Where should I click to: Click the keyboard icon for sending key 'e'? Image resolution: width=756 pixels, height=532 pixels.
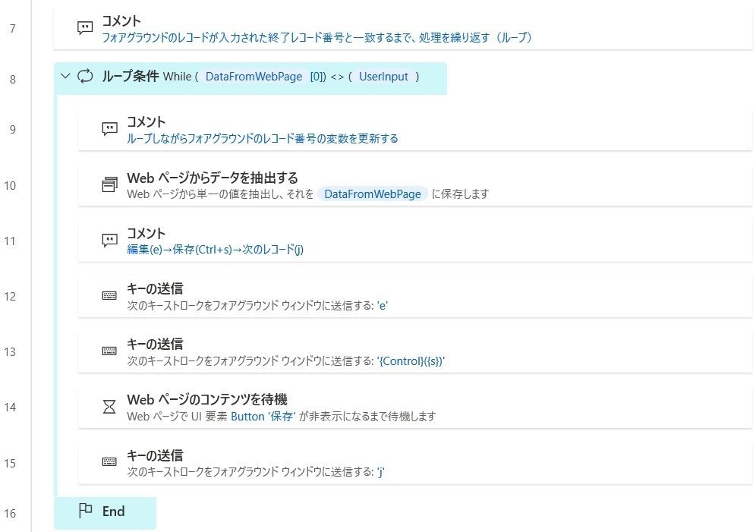tap(109, 295)
